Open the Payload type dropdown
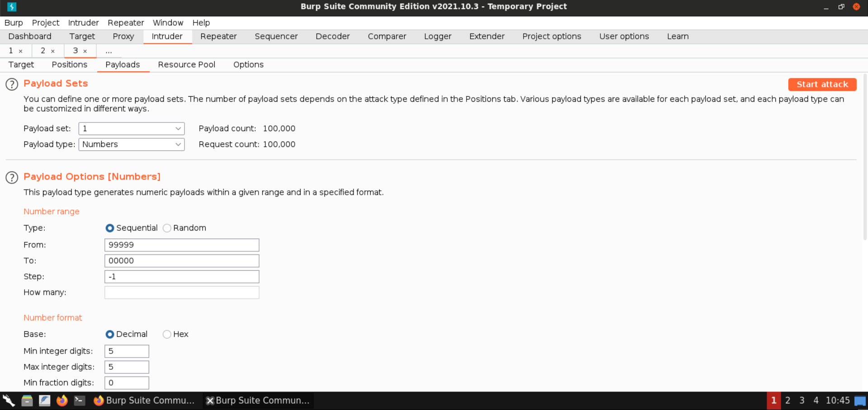This screenshot has width=868, height=410. [x=132, y=145]
